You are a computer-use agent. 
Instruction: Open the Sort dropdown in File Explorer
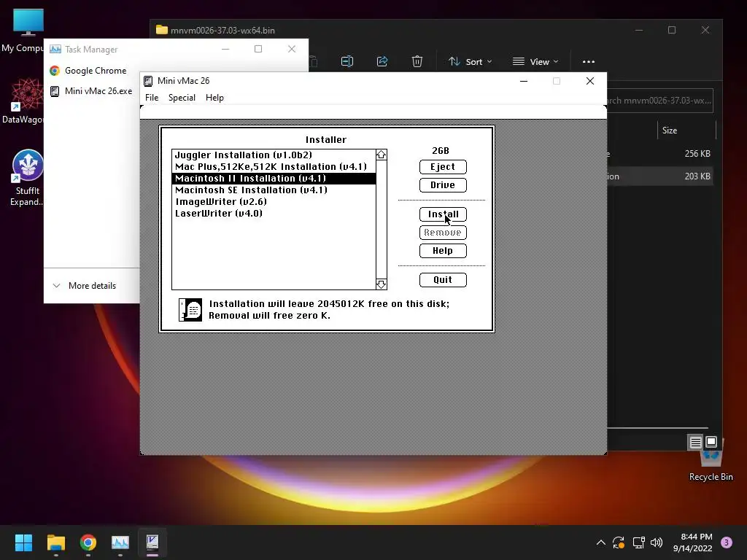click(471, 61)
